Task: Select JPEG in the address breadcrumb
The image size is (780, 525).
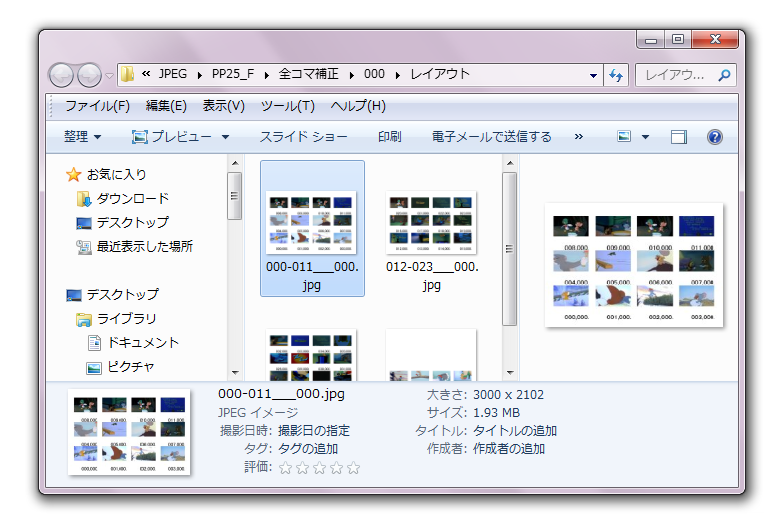Action: pyautogui.click(x=173, y=74)
